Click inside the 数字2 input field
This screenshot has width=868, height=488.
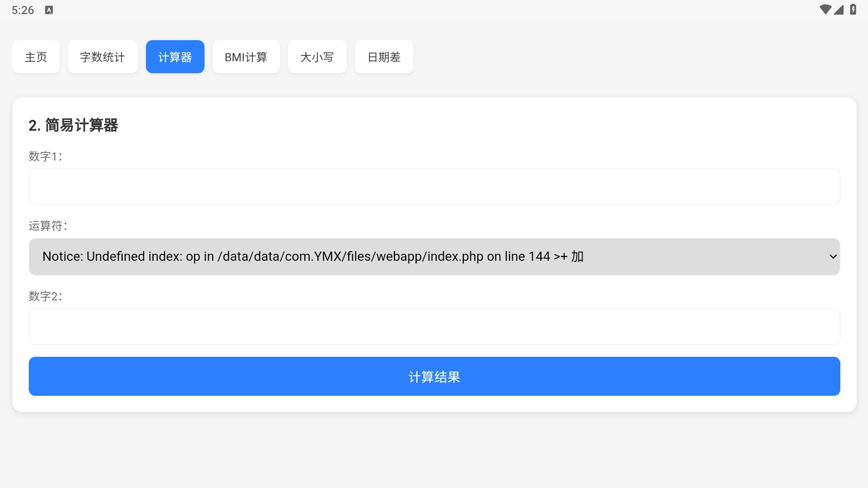click(x=434, y=326)
